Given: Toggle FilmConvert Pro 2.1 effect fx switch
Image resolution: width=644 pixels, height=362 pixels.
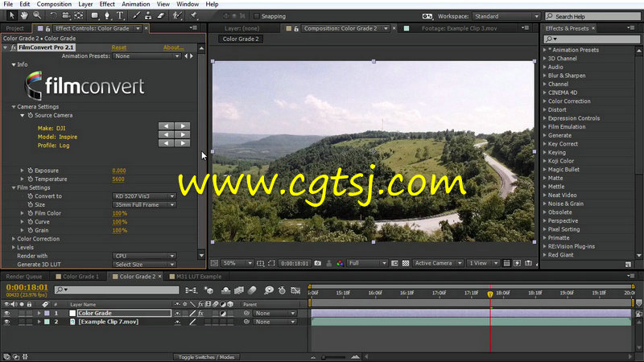Looking at the screenshot, I should (13, 47).
